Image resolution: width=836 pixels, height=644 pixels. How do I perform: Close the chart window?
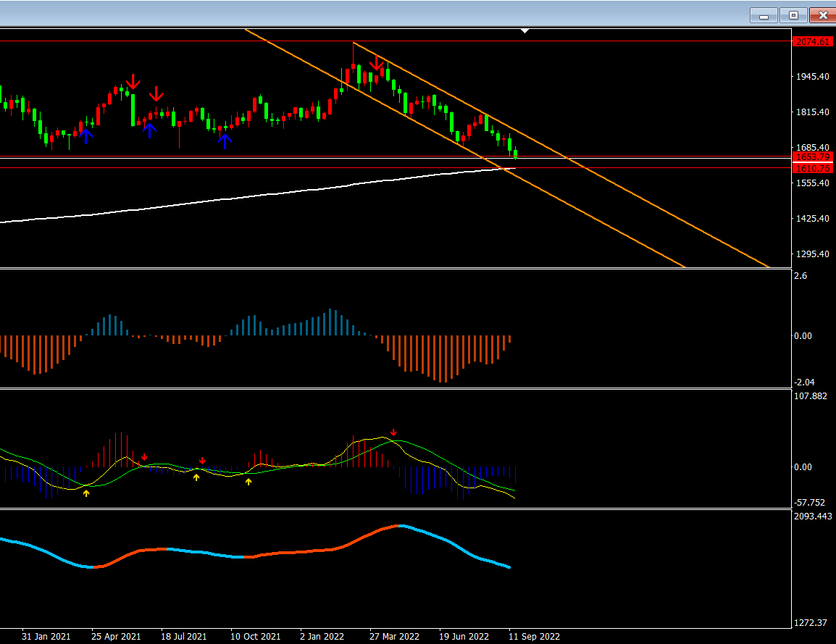[x=823, y=15]
